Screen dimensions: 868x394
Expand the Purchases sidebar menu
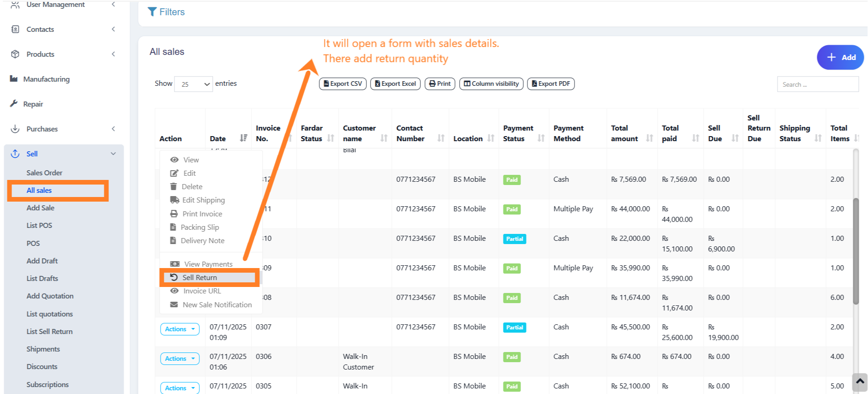[113, 129]
